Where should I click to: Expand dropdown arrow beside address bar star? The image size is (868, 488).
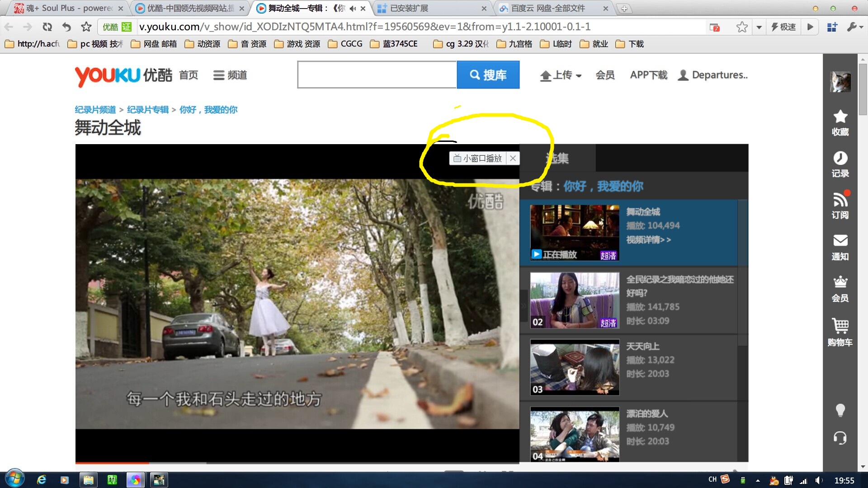tap(759, 27)
